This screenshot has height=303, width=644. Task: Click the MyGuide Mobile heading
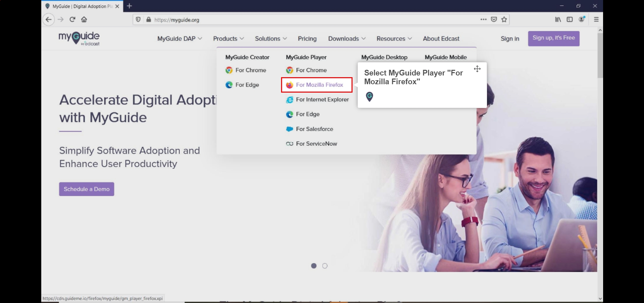[446, 57]
